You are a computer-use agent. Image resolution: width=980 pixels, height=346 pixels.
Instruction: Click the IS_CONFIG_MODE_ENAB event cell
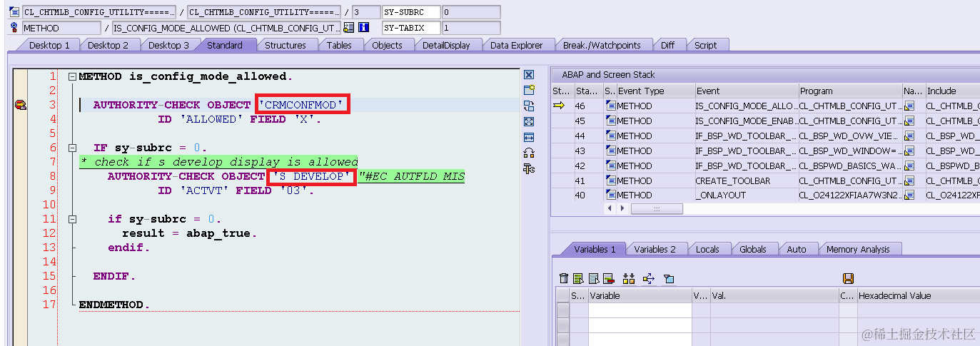(746, 121)
